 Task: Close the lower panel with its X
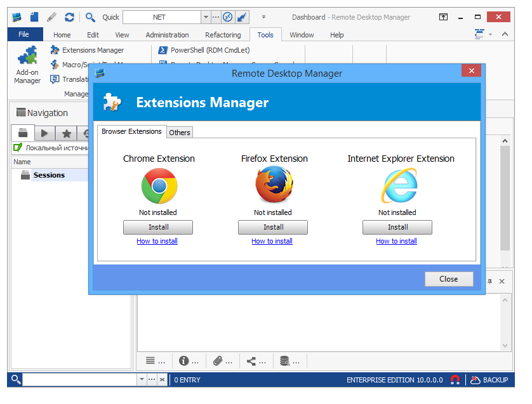pyautogui.click(x=502, y=282)
